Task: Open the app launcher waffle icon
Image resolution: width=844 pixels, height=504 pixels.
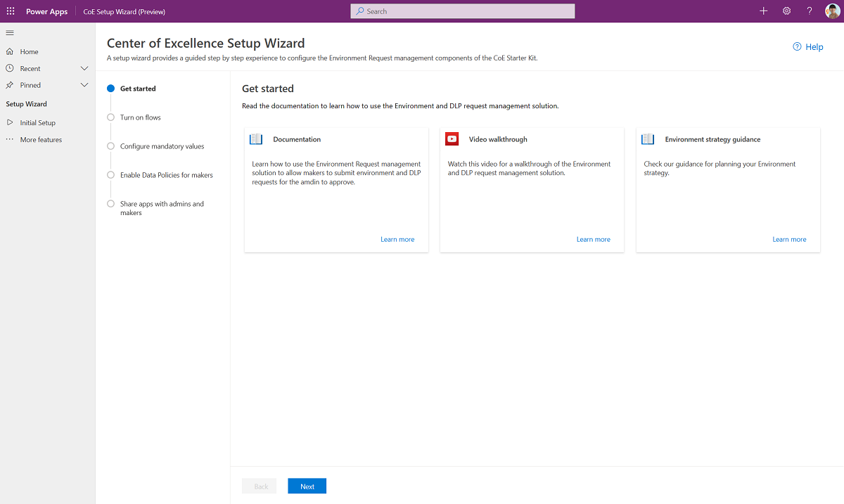Action: click(x=10, y=11)
